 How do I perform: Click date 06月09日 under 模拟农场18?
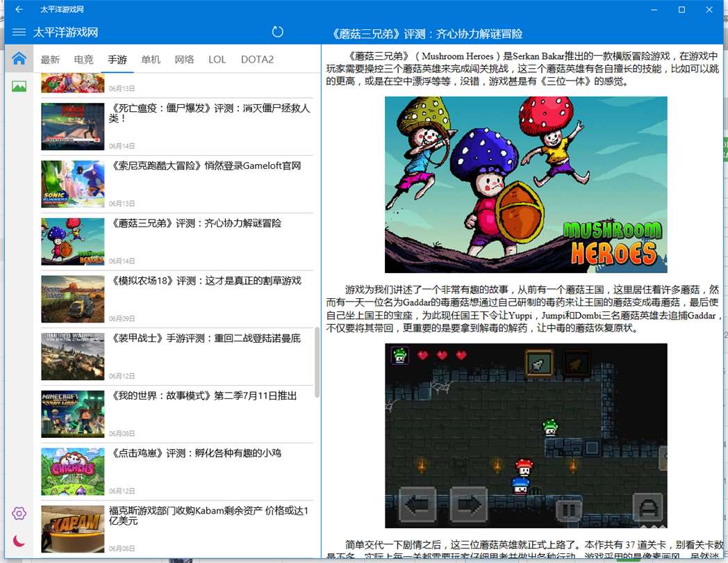(122, 318)
